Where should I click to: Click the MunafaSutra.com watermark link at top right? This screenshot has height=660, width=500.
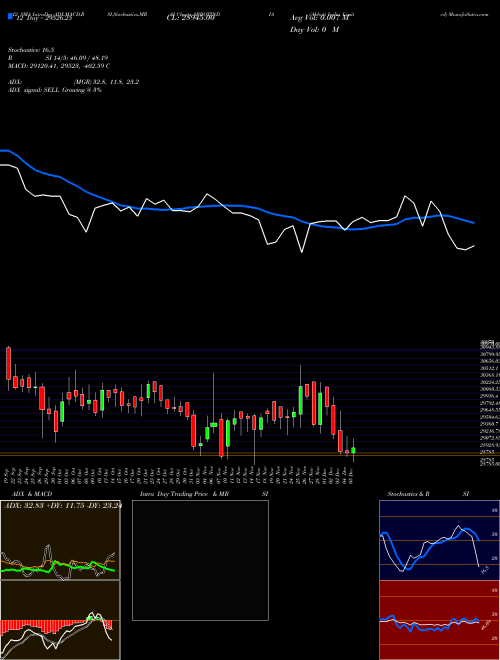pos(465,14)
